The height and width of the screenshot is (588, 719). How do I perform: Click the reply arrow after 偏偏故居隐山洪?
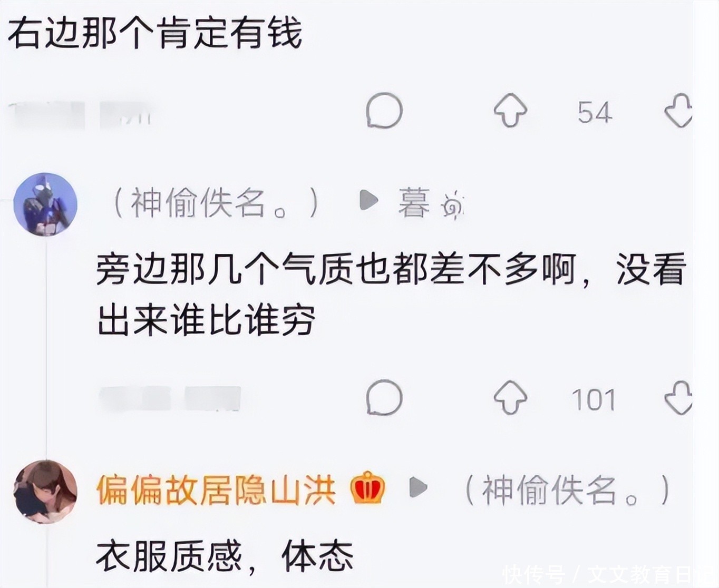(419, 487)
